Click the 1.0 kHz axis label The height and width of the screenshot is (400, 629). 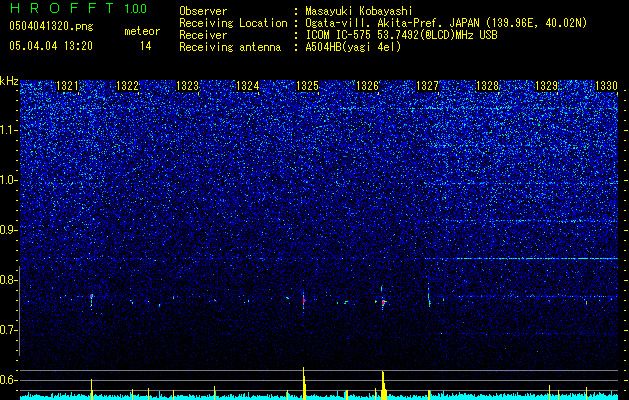(x=9, y=180)
